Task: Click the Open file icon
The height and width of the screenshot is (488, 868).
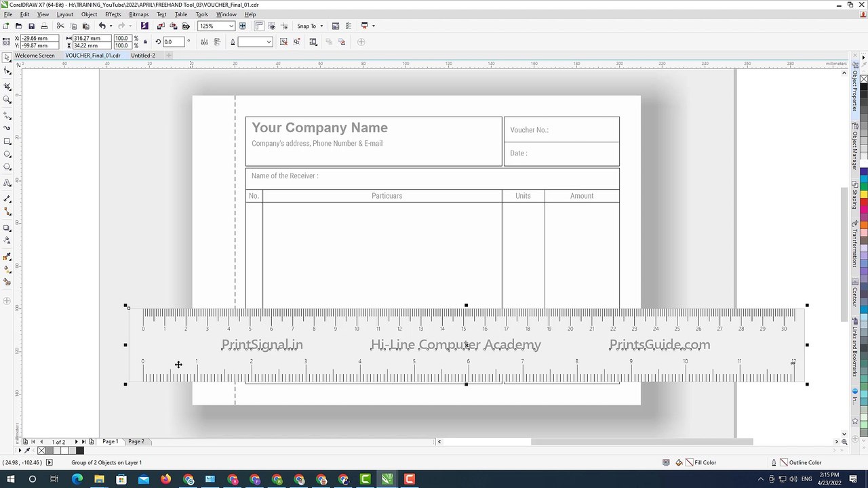Action: (18, 26)
